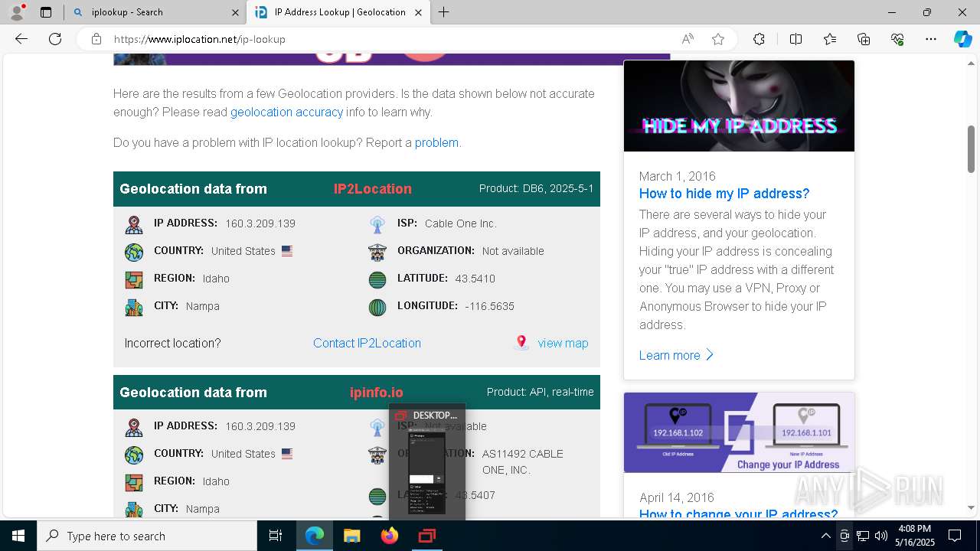Open Collections icon
The image size is (980, 551).
point(864,39)
